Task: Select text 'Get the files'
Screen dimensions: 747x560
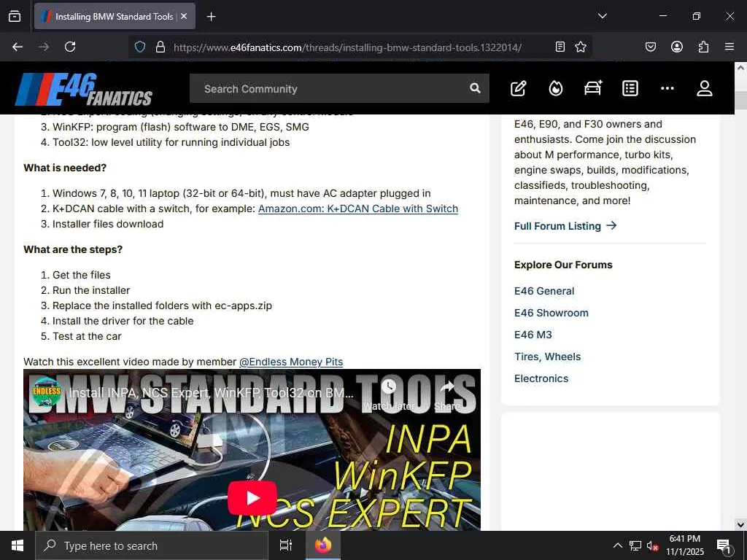Action: pos(82,275)
